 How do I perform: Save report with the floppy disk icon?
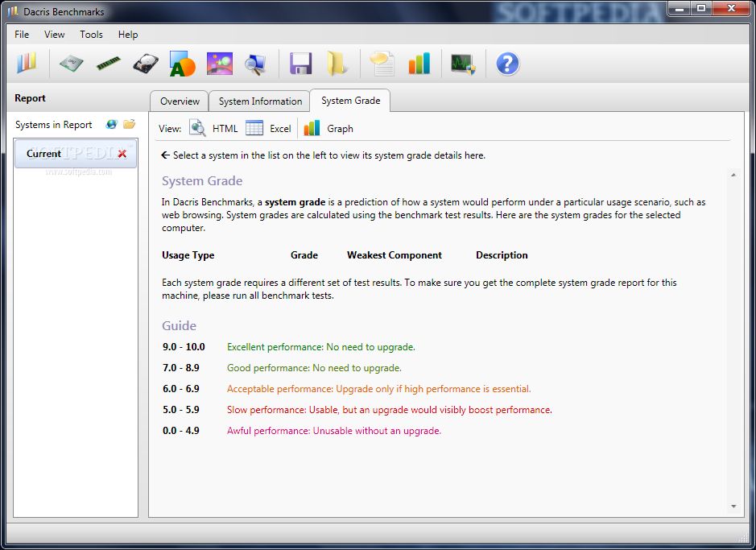(301, 63)
